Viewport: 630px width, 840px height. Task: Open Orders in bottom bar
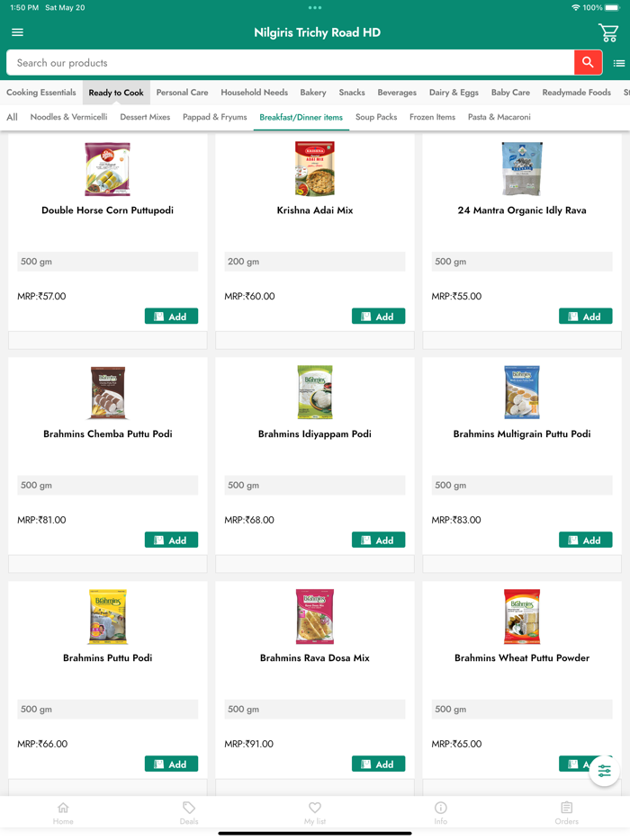click(x=566, y=812)
